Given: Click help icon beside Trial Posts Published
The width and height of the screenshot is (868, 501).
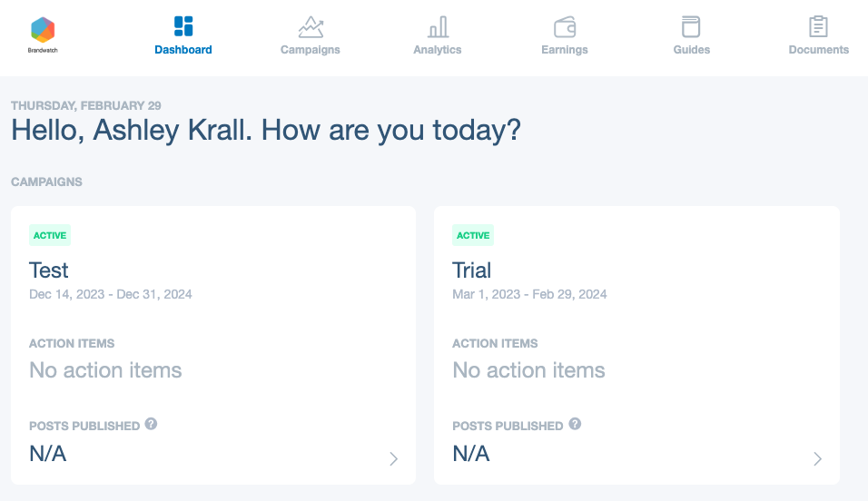Looking at the screenshot, I should (x=575, y=424).
